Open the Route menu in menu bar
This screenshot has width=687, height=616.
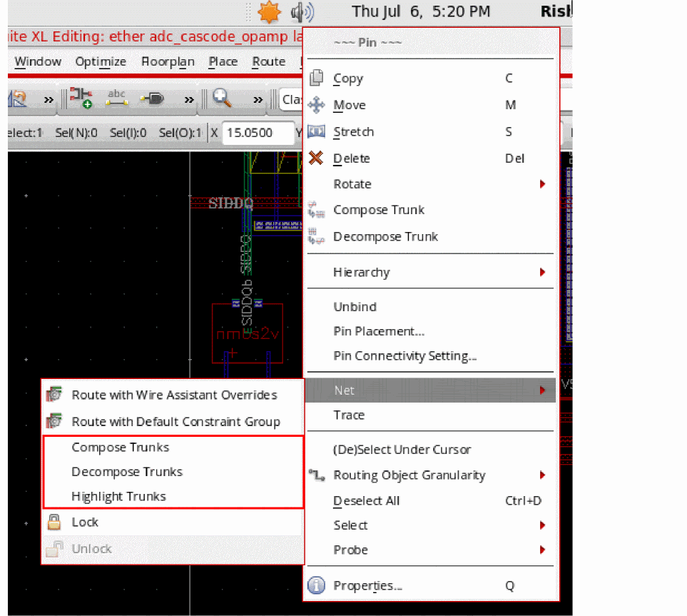pyautogui.click(x=268, y=62)
